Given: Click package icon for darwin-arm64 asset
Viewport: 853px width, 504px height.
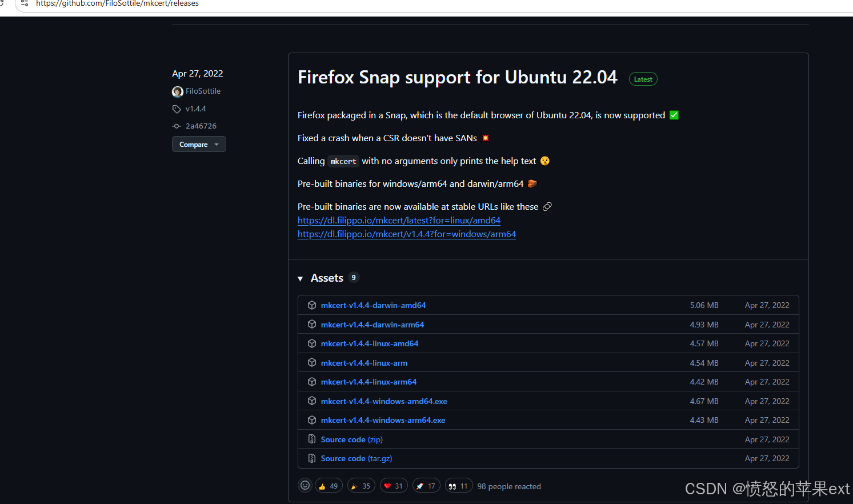Looking at the screenshot, I should pos(312,324).
